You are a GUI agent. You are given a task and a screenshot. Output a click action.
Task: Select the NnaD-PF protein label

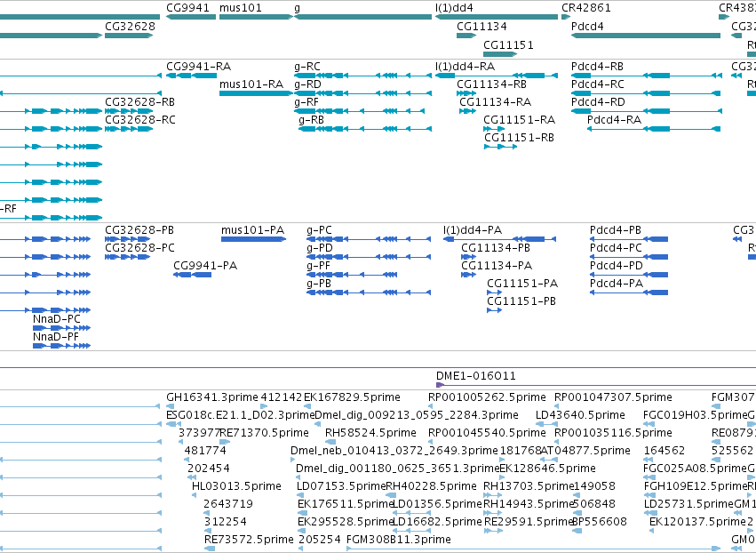(55, 337)
